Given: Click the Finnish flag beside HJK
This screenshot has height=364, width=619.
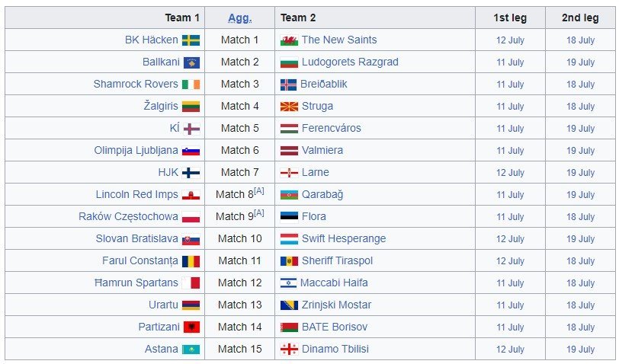Looking at the screenshot, I should (x=191, y=173).
